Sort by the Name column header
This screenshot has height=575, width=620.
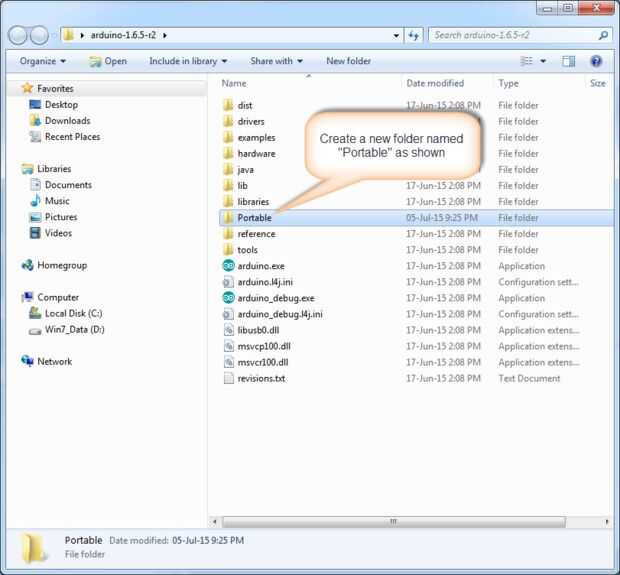[x=234, y=83]
